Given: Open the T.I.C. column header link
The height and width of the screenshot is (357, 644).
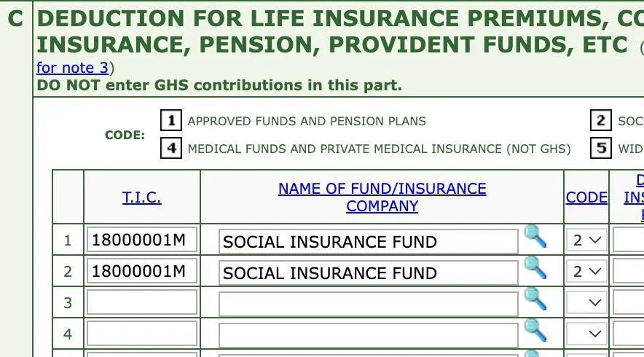Looking at the screenshot, I should pyautogui.click(x=141, y=197).
